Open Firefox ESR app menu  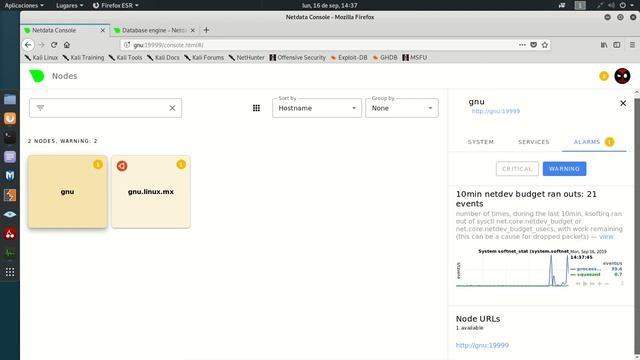116,5
